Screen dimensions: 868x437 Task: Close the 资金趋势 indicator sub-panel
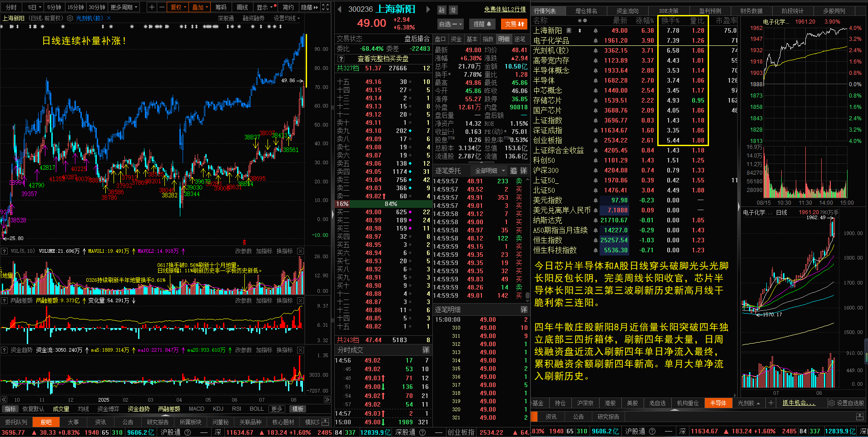point(300,350)
